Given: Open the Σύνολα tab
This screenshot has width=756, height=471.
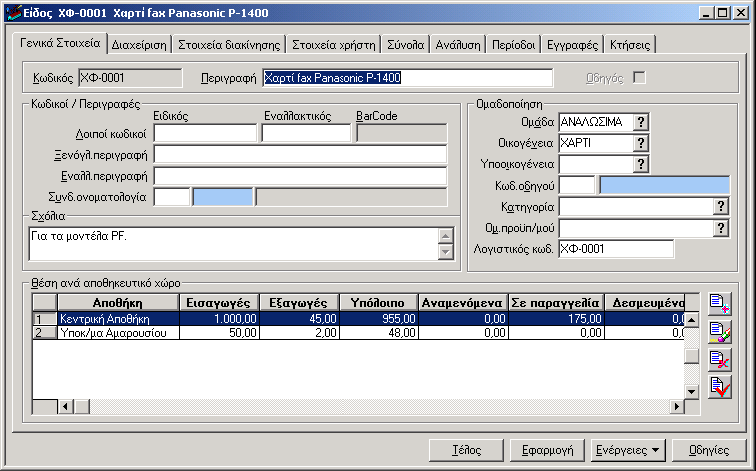Looking at the screenshot, I should pos(405,45).
